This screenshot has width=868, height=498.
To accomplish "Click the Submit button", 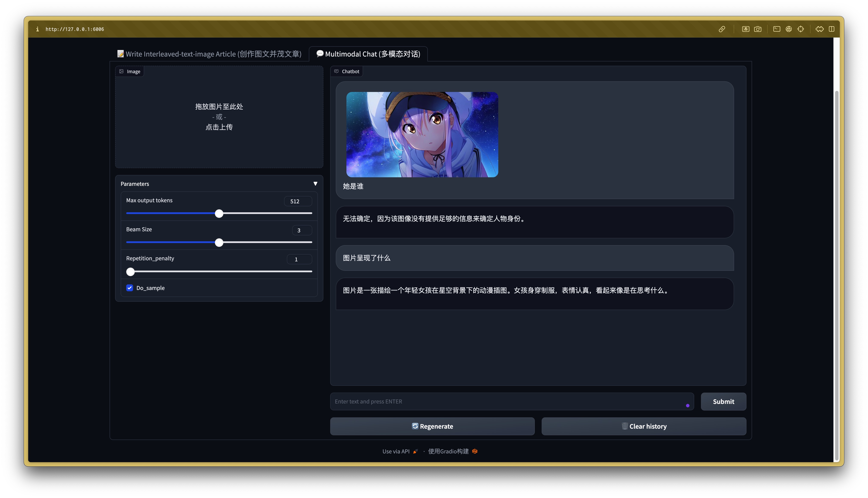I will [723, 402].
